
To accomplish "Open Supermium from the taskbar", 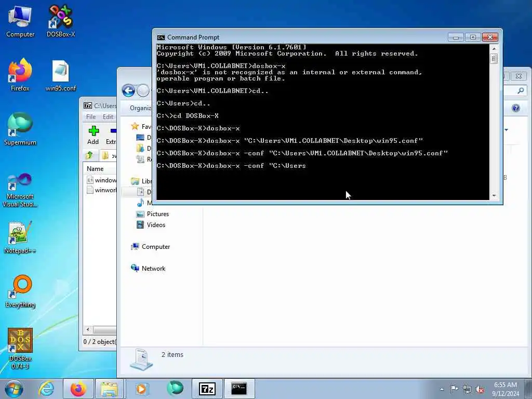I will click(x=175, y=389).
